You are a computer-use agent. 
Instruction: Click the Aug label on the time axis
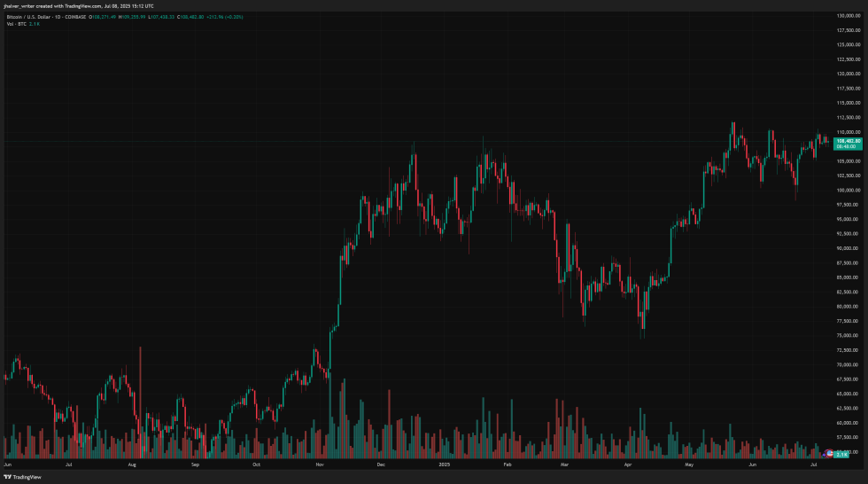pyautogui.click(x=132, y=464)
